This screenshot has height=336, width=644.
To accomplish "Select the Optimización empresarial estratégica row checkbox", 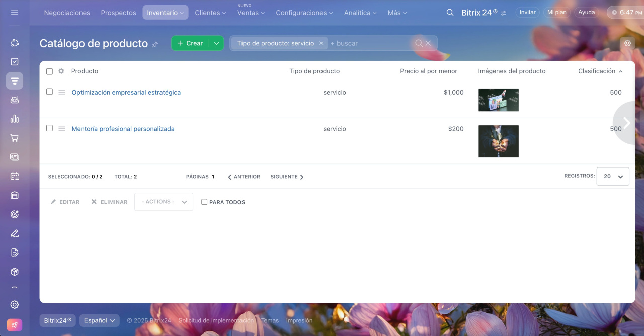I will [49, 92].
